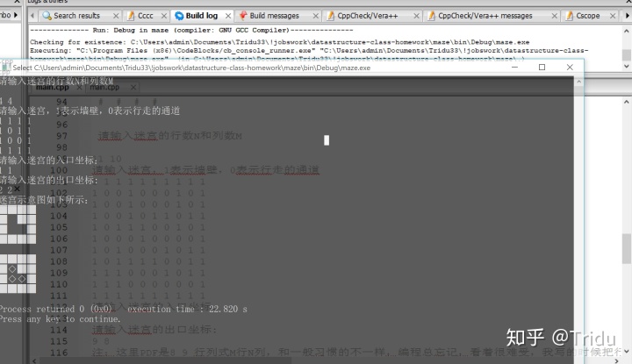Close the Build log tab
This screenshot has height=364, width=632.
(x=228, y=16)
